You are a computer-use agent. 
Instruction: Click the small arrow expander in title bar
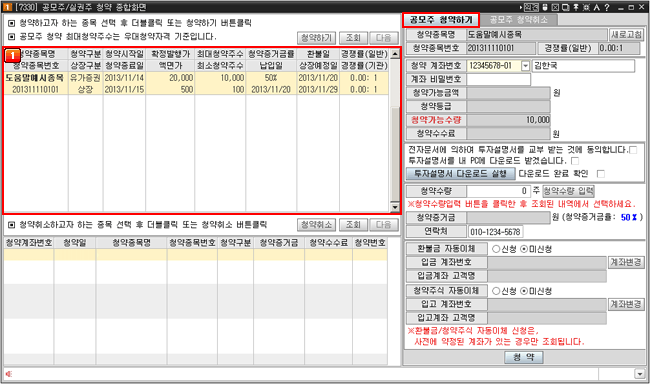click(x=521, y=7)
